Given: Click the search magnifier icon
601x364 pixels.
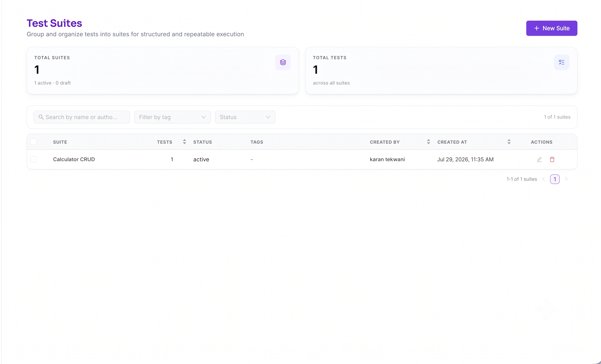Looking at the screenshot, I should (41, 117).
